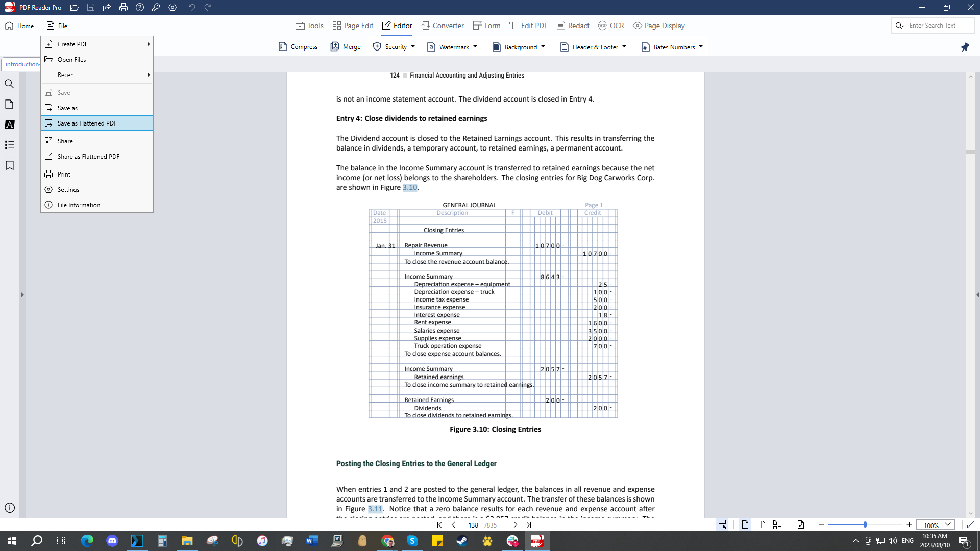The image size is (980, 551).
Task: Expand the Create PDF submenu
Action: coord(97,44)
